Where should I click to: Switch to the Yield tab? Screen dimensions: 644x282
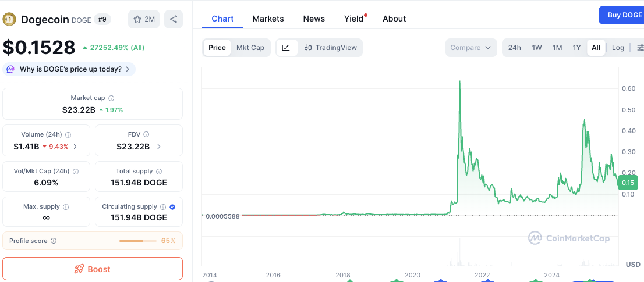click(353, 19)
